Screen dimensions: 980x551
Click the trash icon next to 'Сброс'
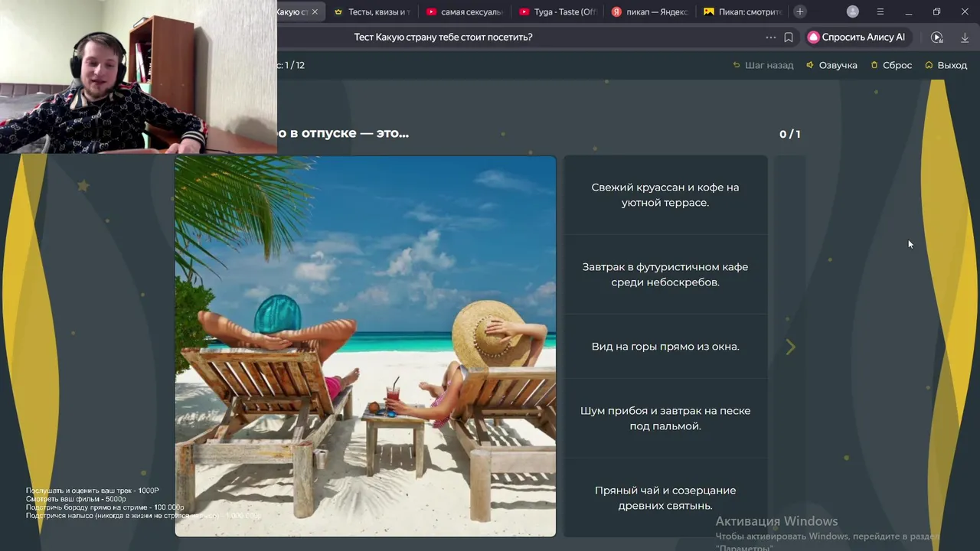point(874,65)
